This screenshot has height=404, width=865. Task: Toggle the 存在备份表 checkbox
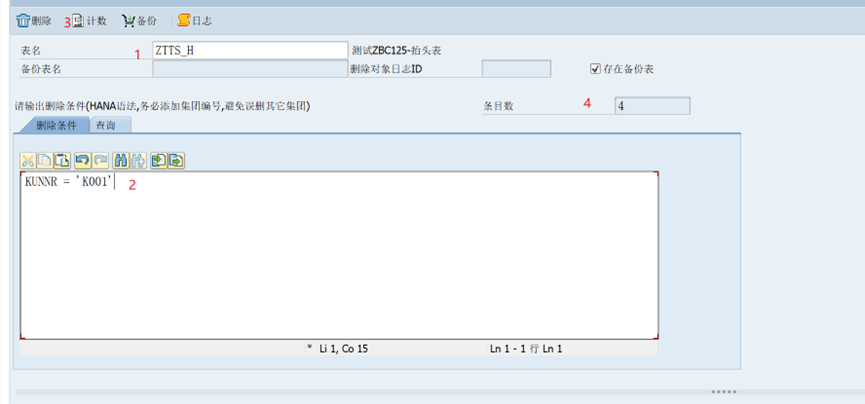pyautogui.click(x=595, y=69)
